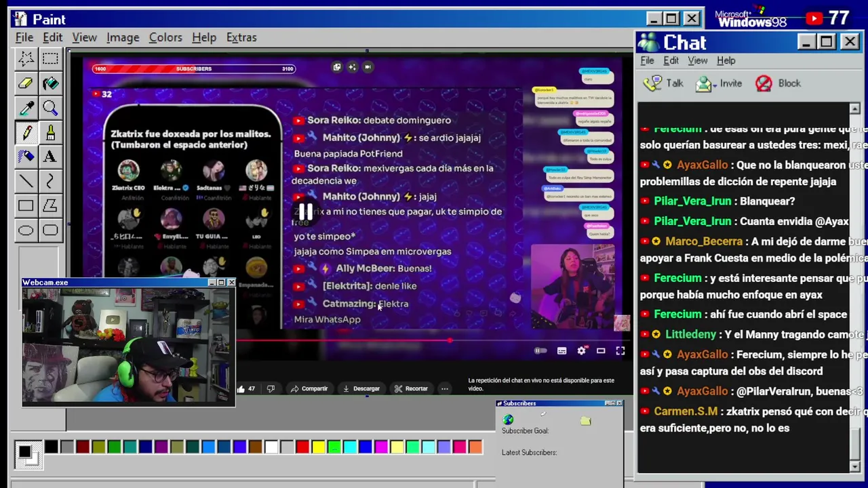Click the Webcam.exe window title bar
Image resolution: width=868 pixels, height=488 pixels.
129,282
